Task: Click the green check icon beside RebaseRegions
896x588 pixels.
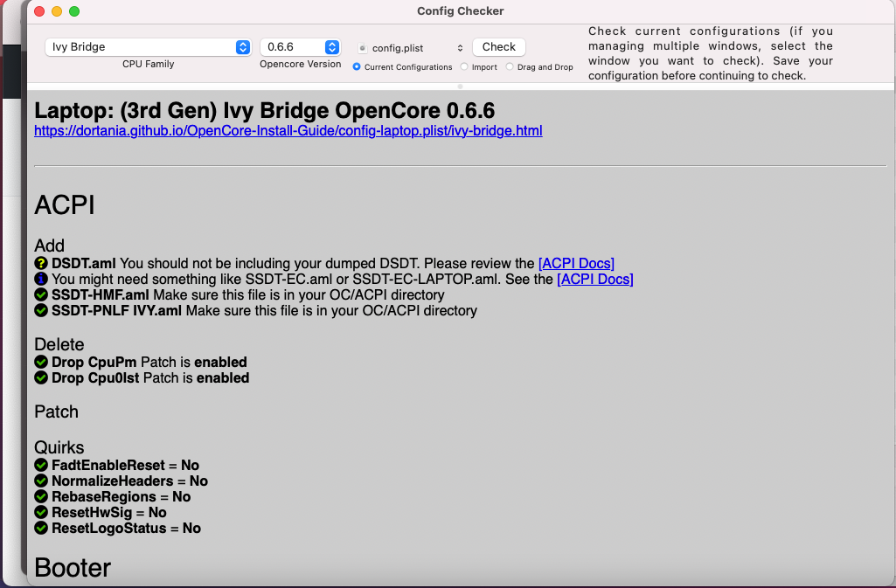Action: [x=41, y=496]
